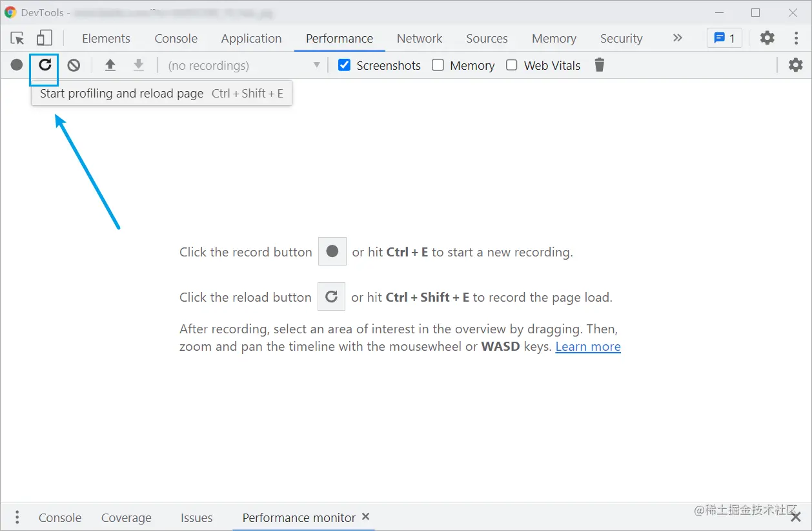Click the toolbar record button
The height and width of the screenshot is (531, 812).
17,65
